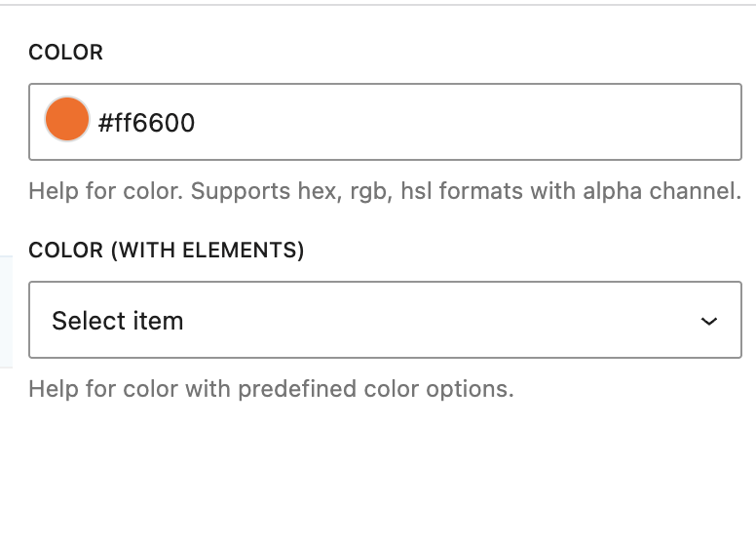Open the Color (With Elements) dropdown
Screen dimensions: 756x544
coord(385,321)
